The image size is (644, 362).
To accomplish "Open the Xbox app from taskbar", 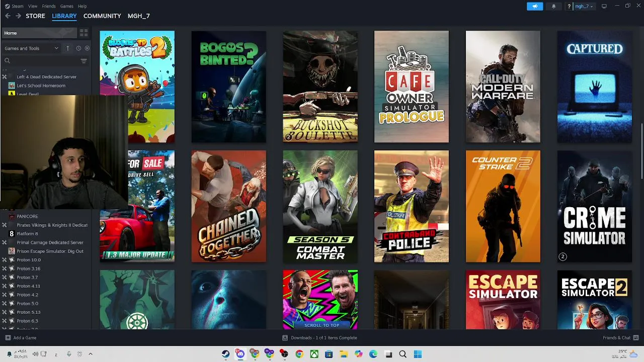I will (x=314, y=354).
